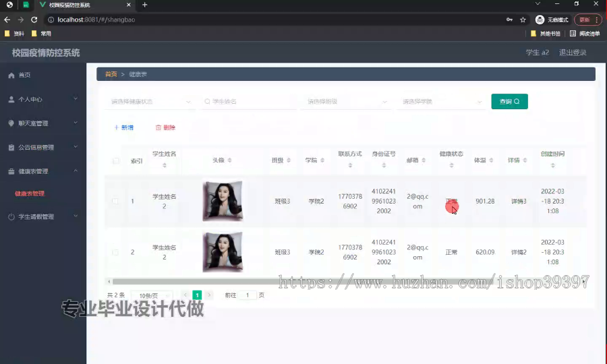
Task: Click the 更新 browser update button
Action: [x=588, y=20]
